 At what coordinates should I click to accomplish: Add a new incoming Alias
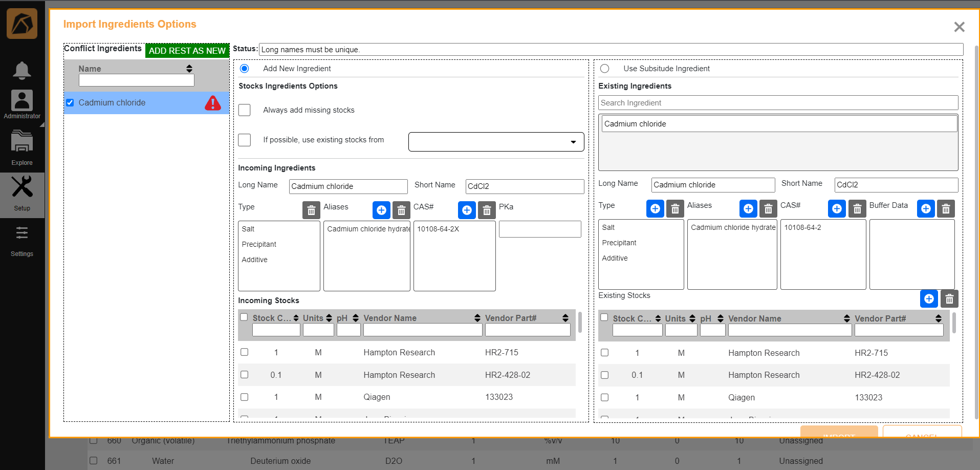(x=381, y=210)
